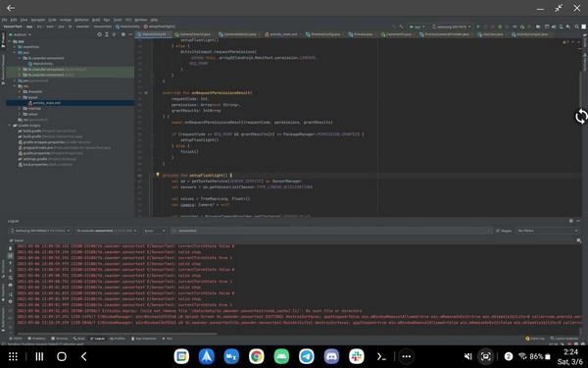Image resolution: width=588 pixels, height=368 pixels.
Task: Click the Make Project hammer icon
Action: (x=401, y=26)
